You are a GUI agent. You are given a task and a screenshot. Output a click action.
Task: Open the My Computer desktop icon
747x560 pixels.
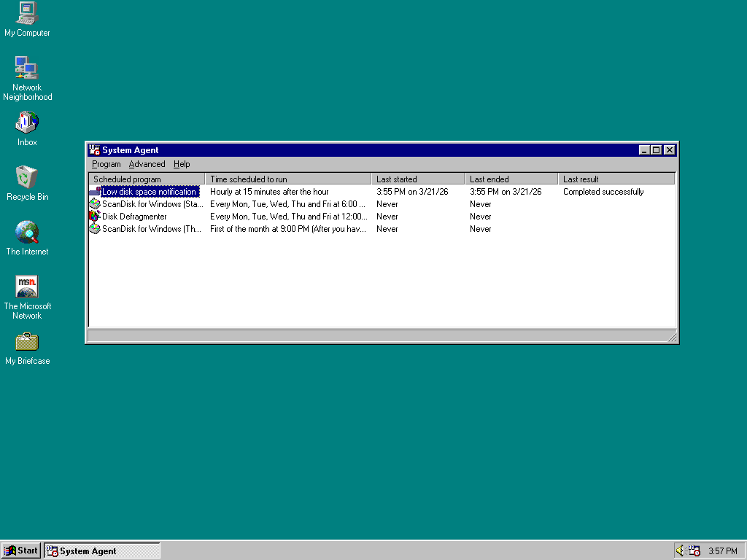pos(27,15)
